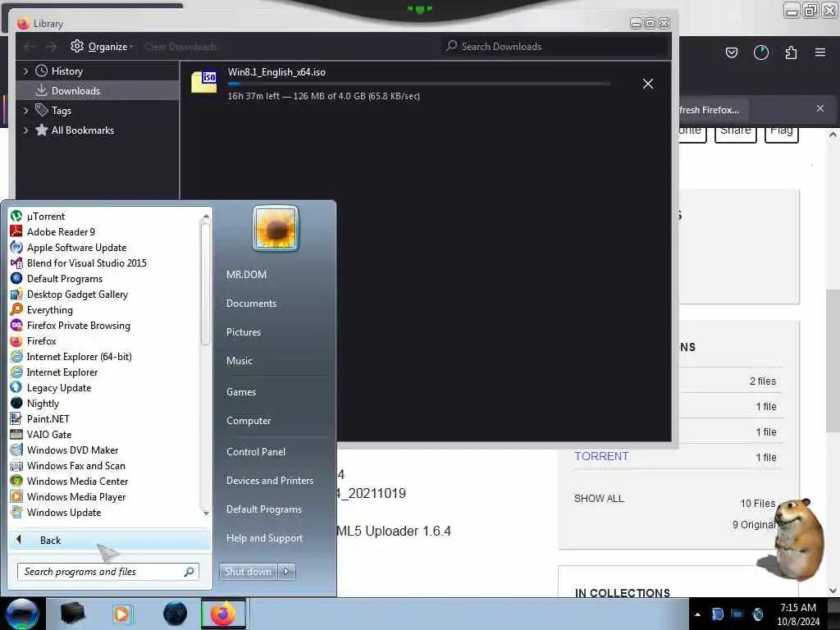Expand the History tree item
This screenshot has height=630, width=840.
[25, 71]
